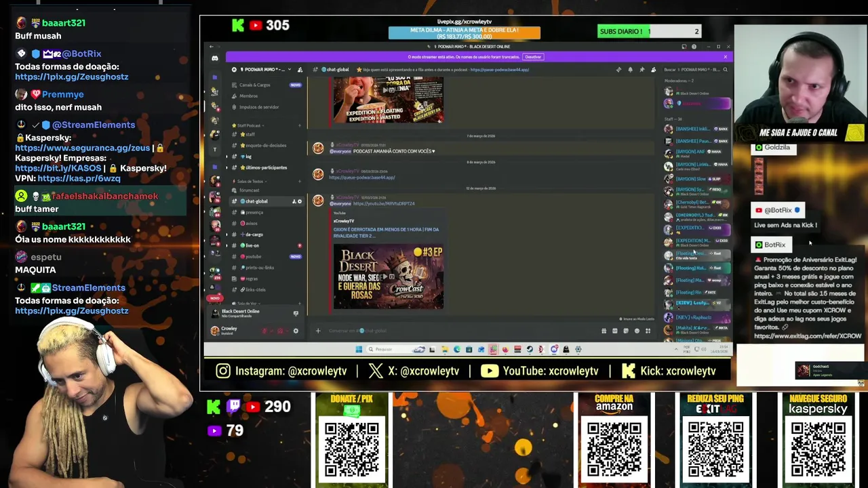This screenshot has height=488, width=868.
Task: Open GIF picker icon in message bar
Action: point(615,331)
